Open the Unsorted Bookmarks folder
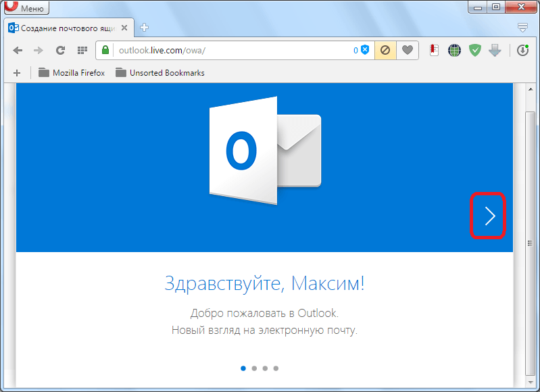Image resolution: width=540 pixels, height=392 pixels. 160,73
